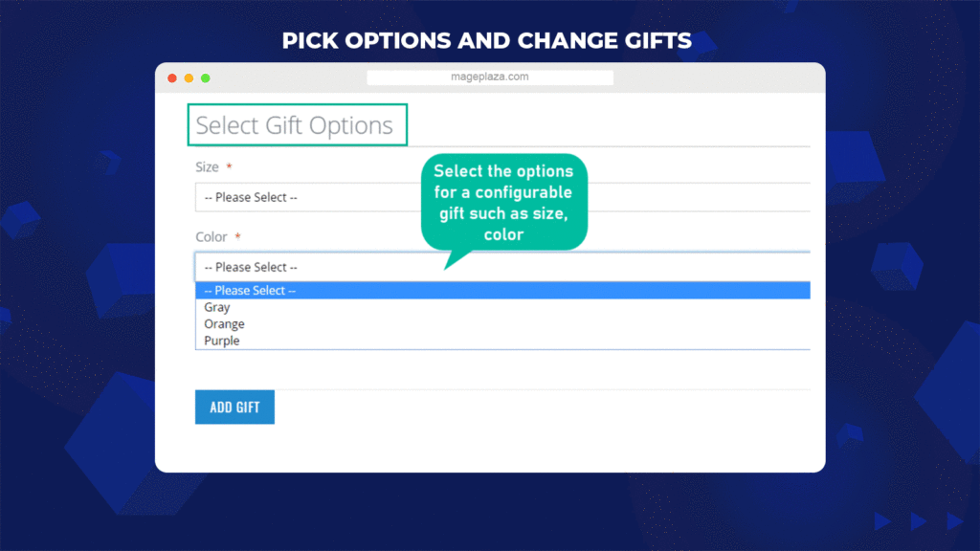Click the Select Gift Options heading

pyautogui.click(x=295, y=125)
